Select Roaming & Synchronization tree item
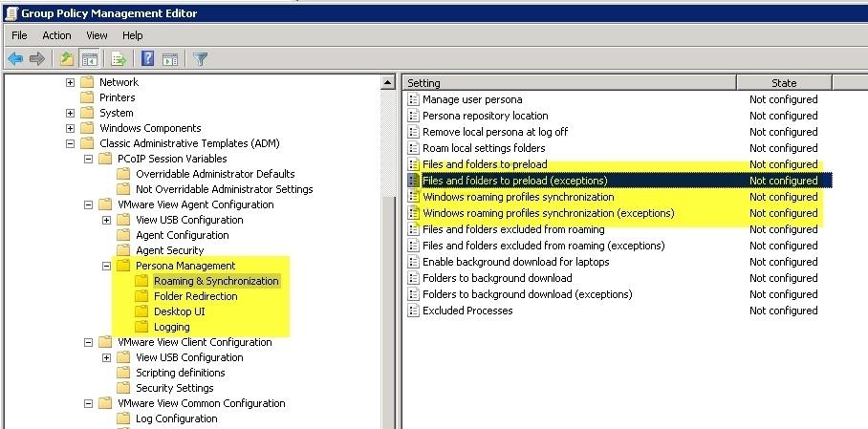This screenshot has width=868, height=429. 216,281
